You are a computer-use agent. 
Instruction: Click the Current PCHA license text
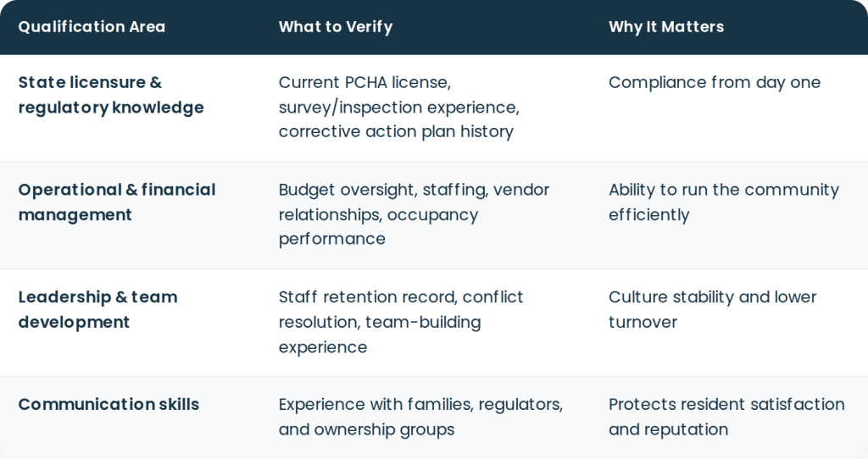click(x=364, y=82)
